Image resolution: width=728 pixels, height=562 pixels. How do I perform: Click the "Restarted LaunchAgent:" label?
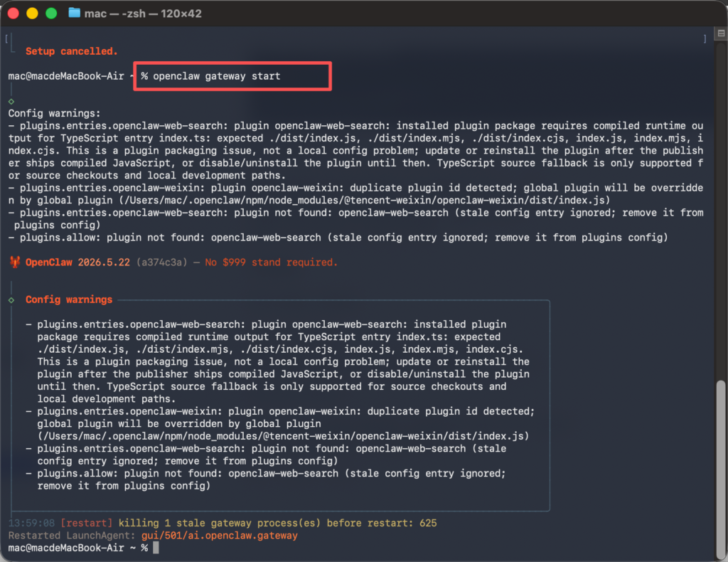pos(72,536)
